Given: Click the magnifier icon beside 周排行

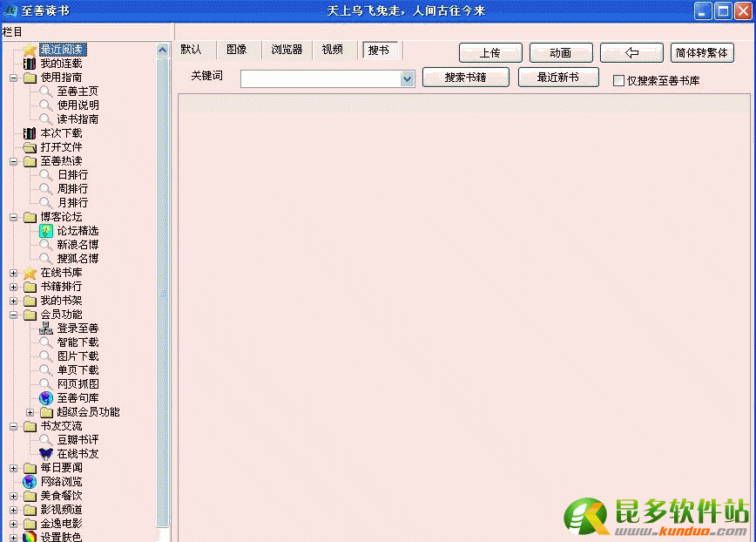Looking at the screenshot, I should pos(46,189).
